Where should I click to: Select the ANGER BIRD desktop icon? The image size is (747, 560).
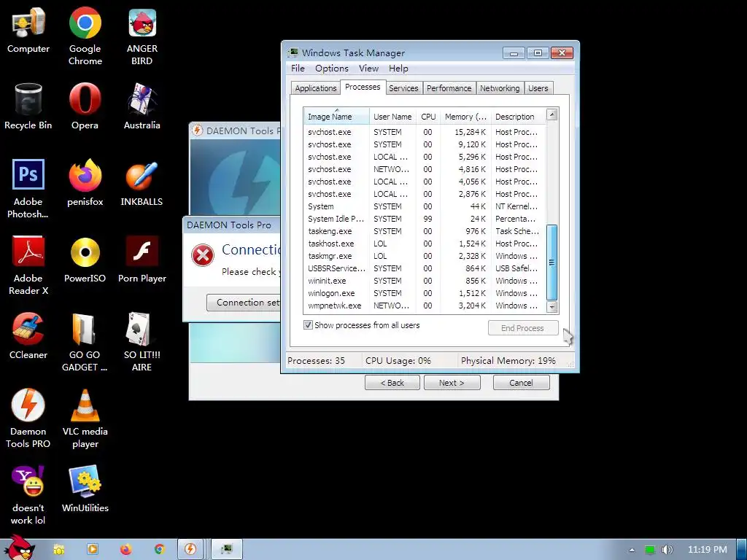coord(142,36)
